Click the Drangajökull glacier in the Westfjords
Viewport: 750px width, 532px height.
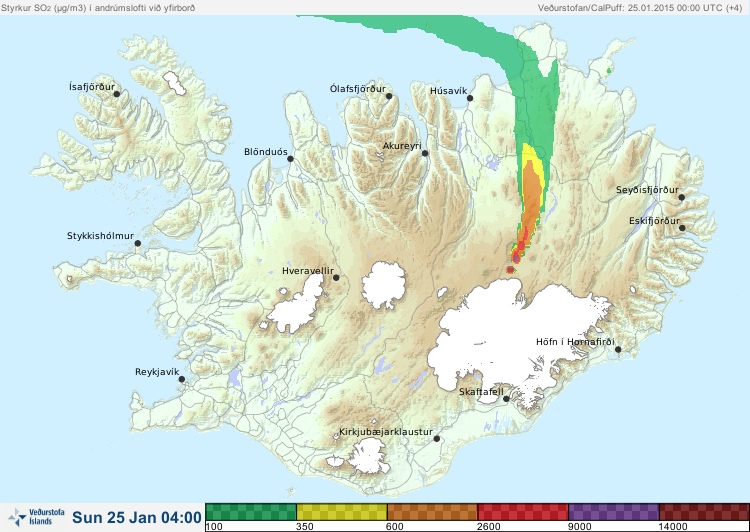click(174, 83)
